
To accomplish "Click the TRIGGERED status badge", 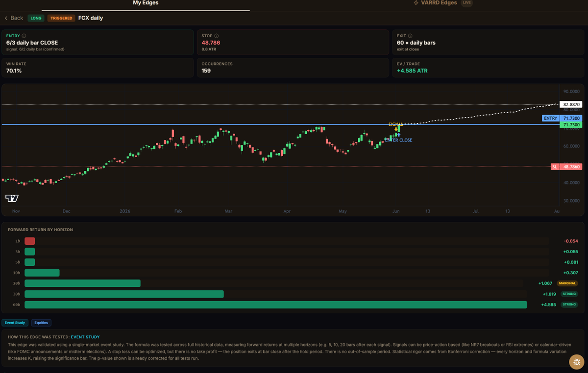I will pos(61,18).
